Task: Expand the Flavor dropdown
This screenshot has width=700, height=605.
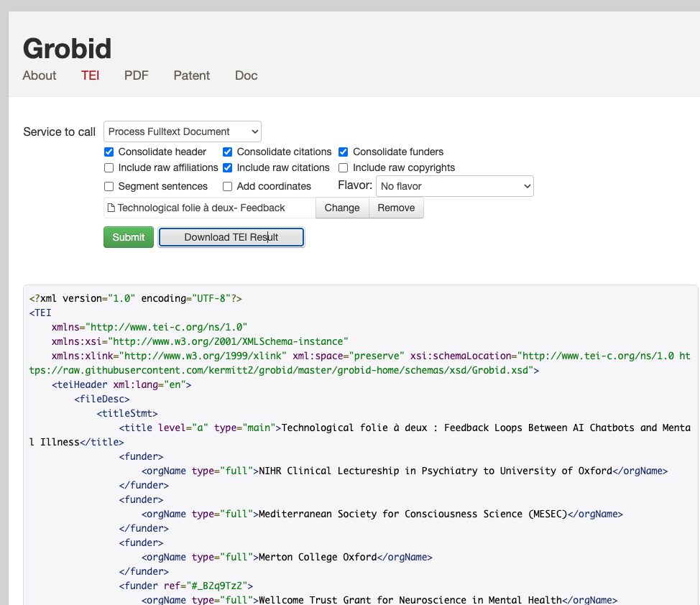Action: [455, 186]
